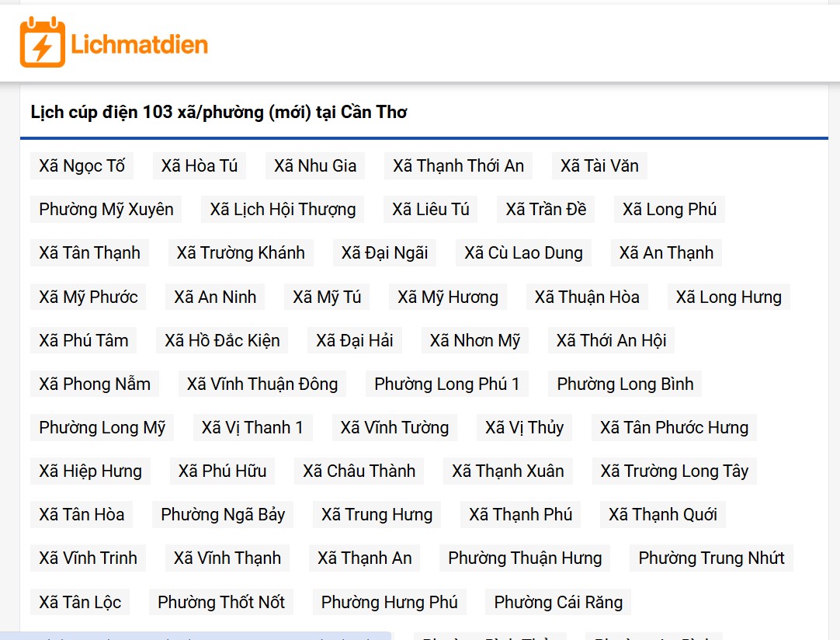Open Xã Thới An Hội schedule
Image resolution: width=840 pixels, height=640 pixels.
611,340
